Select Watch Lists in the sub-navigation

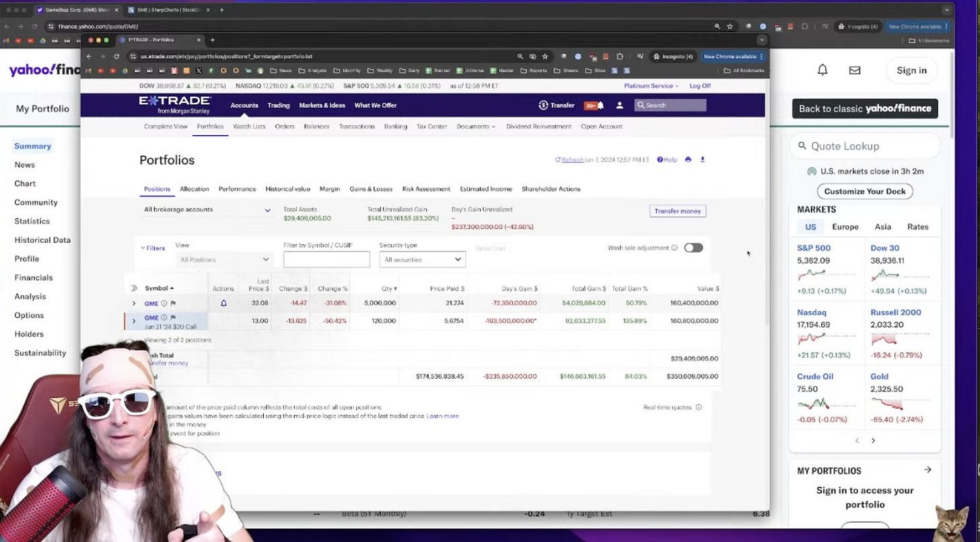pos(249,126)
